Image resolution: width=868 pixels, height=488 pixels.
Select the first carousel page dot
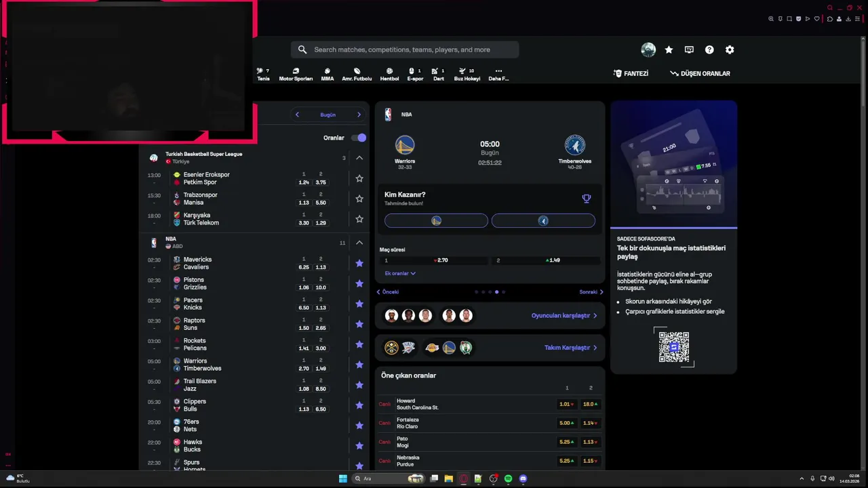pyautogui.click(x=476, y=292)
